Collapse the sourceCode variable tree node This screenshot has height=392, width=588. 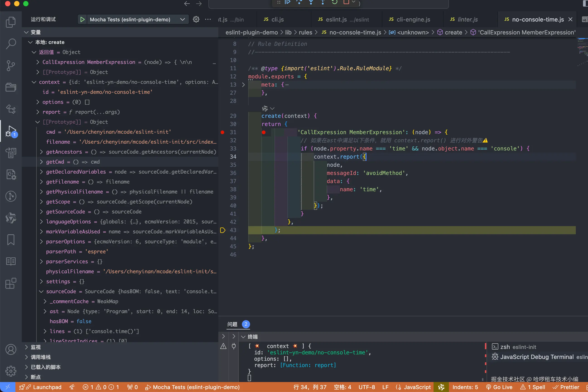(41, 291)
